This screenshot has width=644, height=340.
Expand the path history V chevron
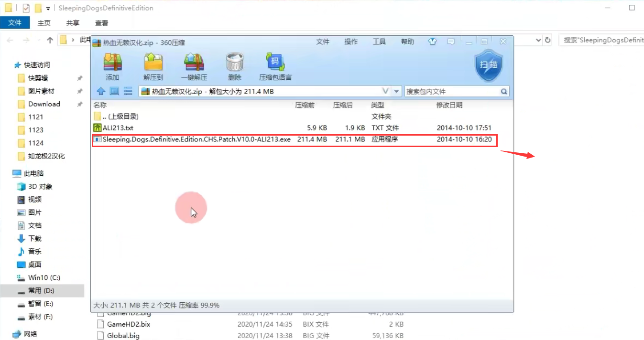tap(386, 91)
